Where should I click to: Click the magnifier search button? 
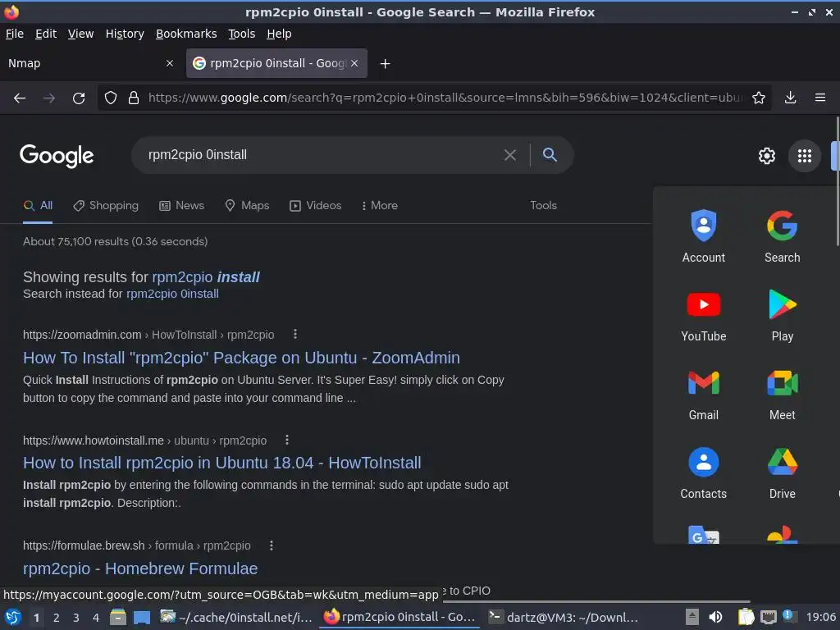point(550,155)
